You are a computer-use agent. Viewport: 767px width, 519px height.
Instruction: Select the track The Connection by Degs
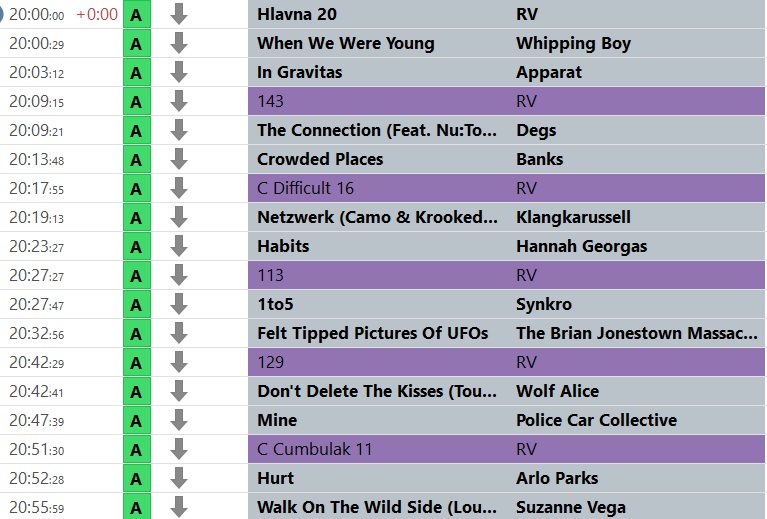[506, 130]
